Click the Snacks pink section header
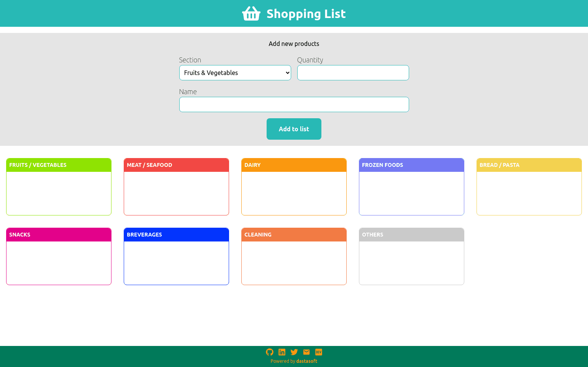The image size is (588, 367). pos(59,235)
